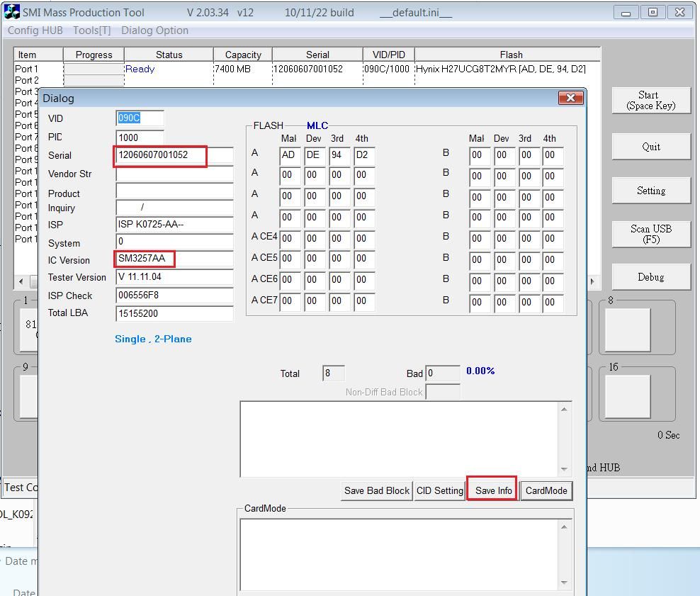
Task: Click the Inquiry field
Action: [174, 207]
